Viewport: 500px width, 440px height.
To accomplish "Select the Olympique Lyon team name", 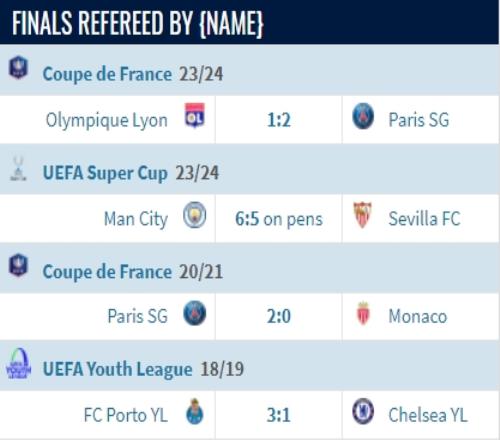I will tap(107, 120).
